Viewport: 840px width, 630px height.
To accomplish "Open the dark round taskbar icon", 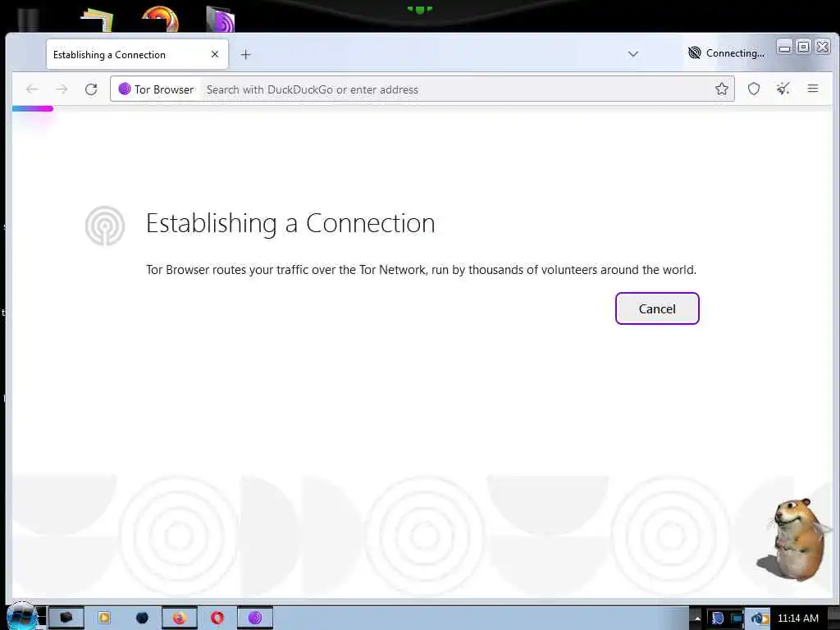I will (x=142, y=618).
